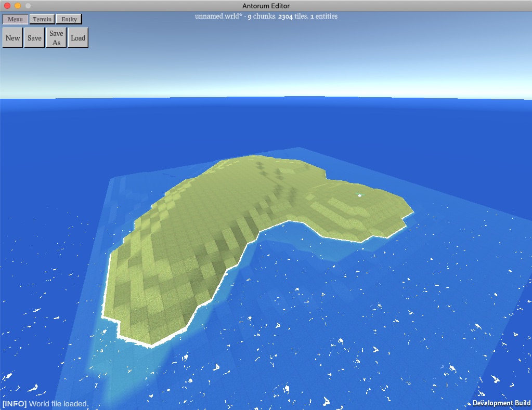The image size is (532, 410).
Task: Choose the Save As button
Action: [56, 38]
